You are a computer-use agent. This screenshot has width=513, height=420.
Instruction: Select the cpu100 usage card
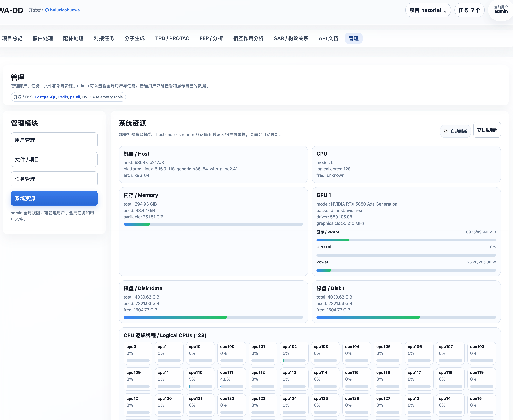[x=231, y=353]
